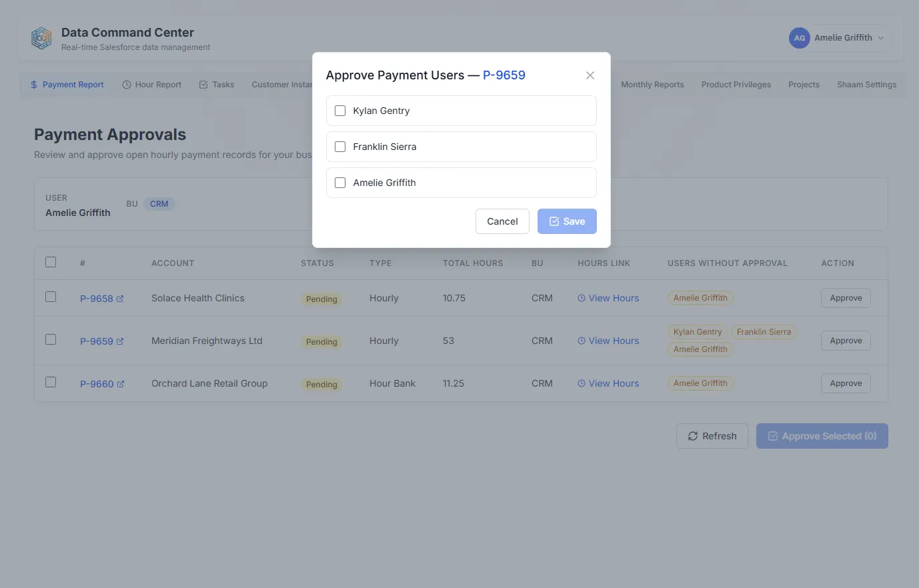The width and height of the screenshot is (919, 588).
Task: Click the Hour Bank type cell
Action: (x=392, y=383)
